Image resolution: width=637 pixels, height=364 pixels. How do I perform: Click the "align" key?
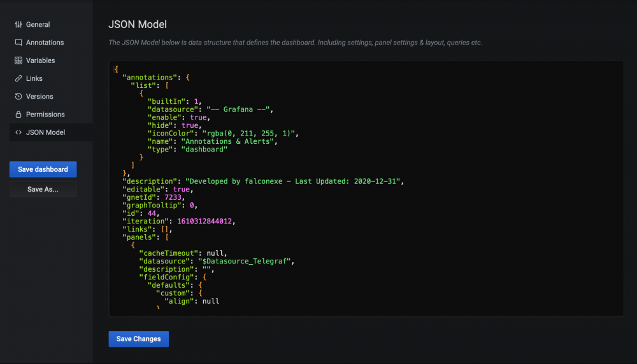(179, 301)
